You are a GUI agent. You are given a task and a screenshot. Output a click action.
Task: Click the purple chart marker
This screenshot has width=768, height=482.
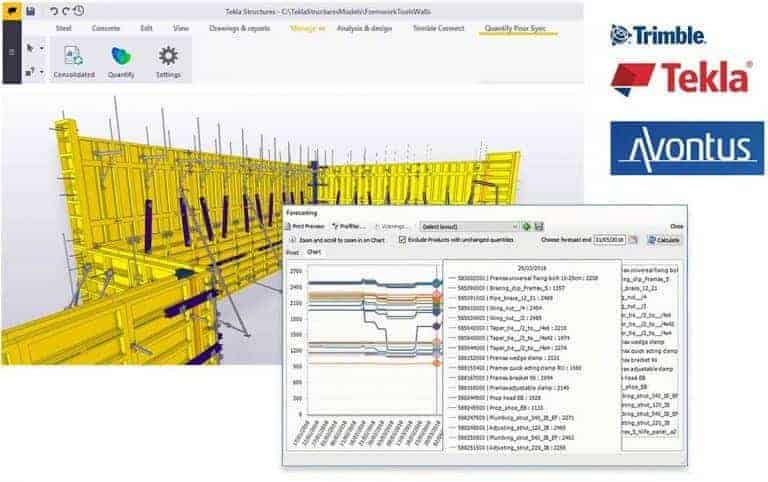(436, 326)
